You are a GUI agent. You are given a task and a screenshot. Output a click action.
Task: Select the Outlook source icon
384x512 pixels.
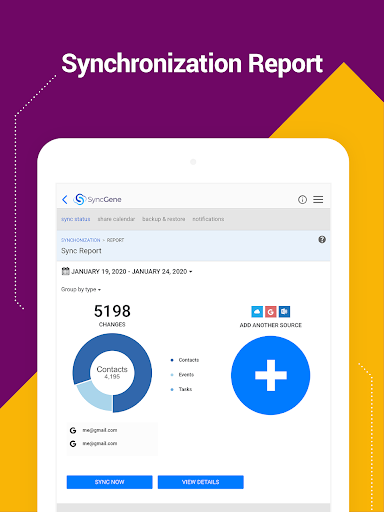284,312
